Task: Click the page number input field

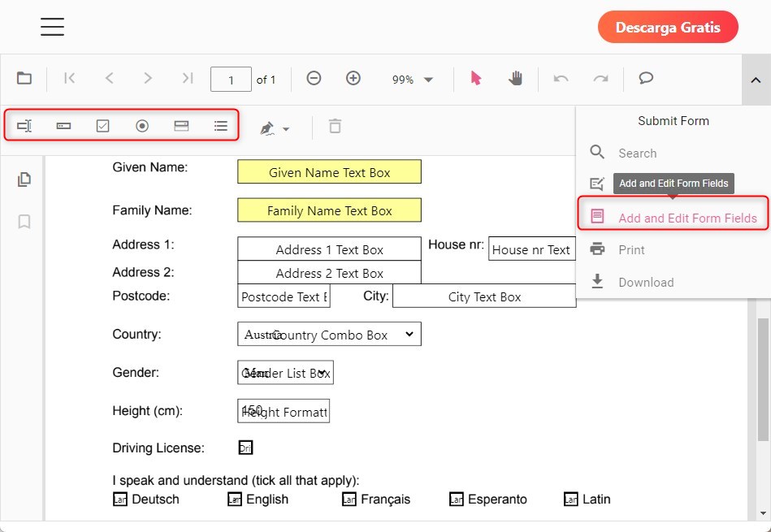Action: click(231, 79)
